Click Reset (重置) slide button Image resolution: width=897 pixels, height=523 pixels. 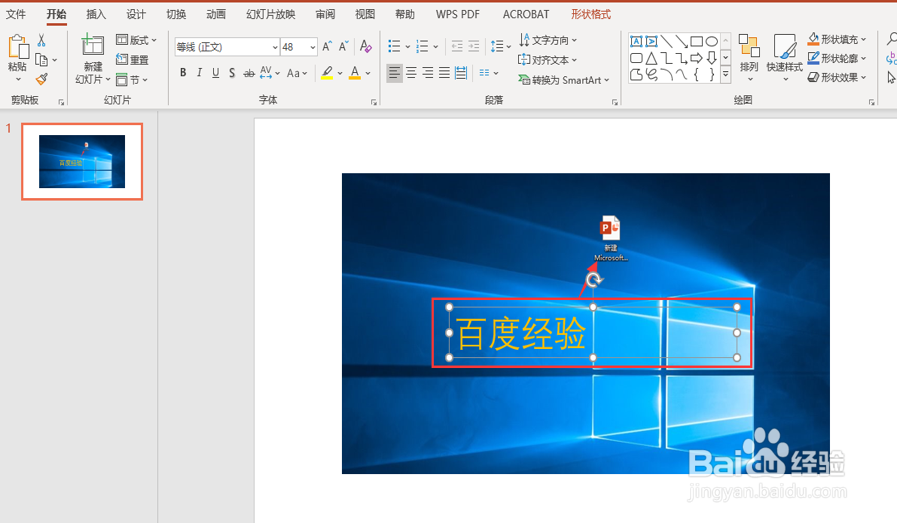pyautogui.click(x=132, y=60)
